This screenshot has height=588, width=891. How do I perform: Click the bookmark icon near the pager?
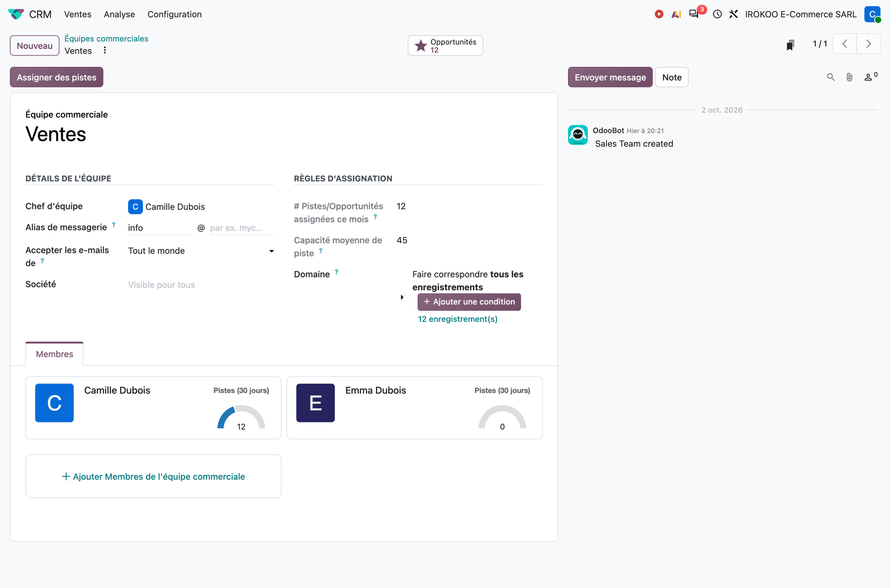click(790, 45)
